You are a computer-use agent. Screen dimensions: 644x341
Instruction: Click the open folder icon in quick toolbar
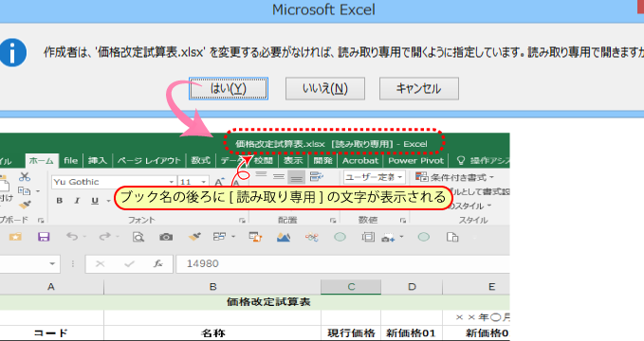(15, 237)
